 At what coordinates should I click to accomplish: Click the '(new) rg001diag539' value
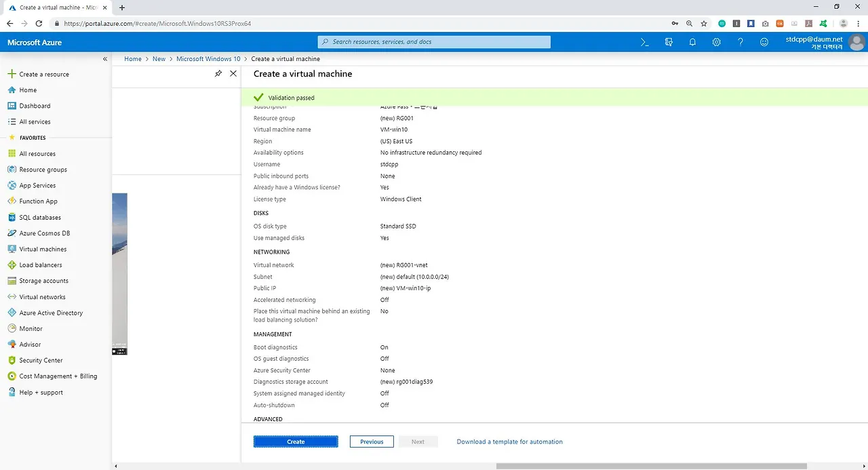(x=407, y=382)
